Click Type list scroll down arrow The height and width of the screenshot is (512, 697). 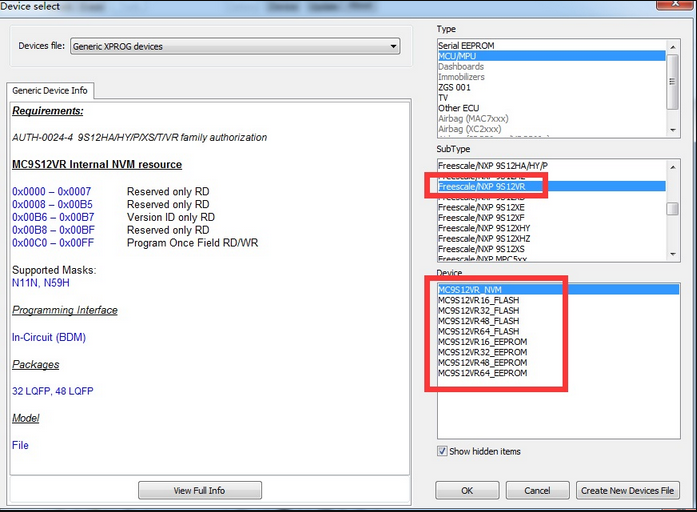[x=673, y=130]
